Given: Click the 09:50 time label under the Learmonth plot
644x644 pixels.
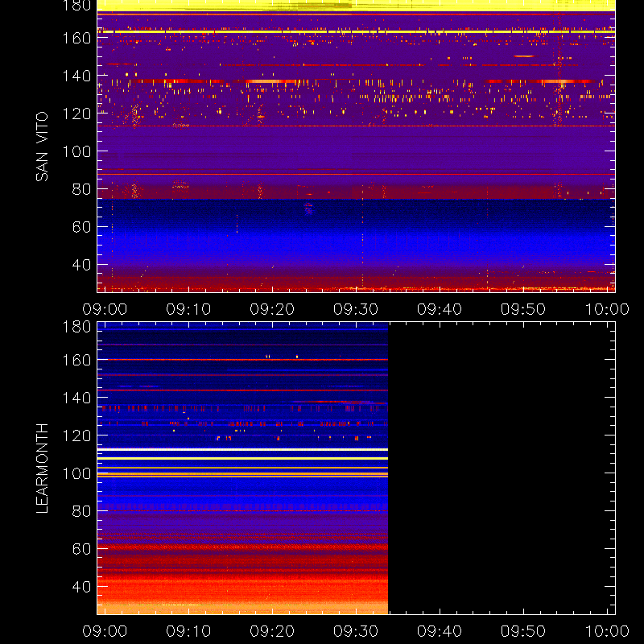Looking at the screenshot, I should click(523, 631).
